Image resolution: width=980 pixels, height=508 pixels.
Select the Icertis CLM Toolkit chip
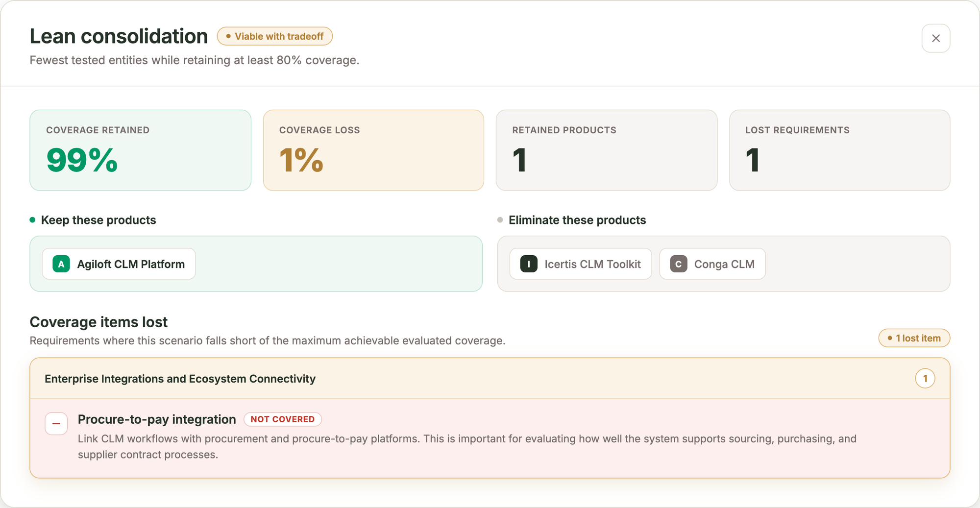pos(581,264)
